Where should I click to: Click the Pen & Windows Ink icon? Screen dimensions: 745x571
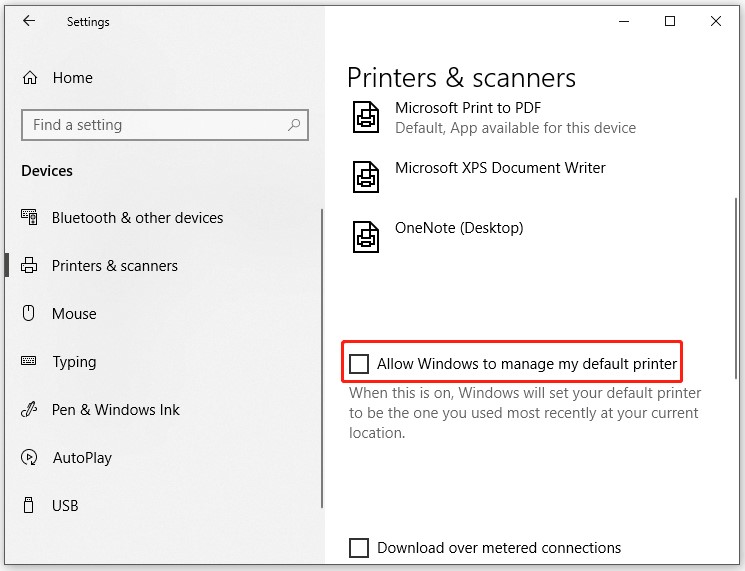point(30,410)
